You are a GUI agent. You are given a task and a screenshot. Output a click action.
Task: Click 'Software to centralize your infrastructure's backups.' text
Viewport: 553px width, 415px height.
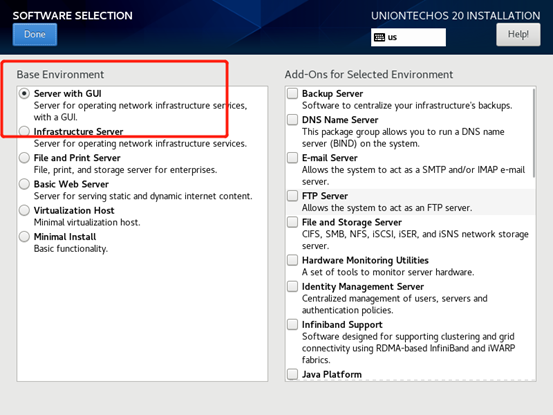[407, 105]
